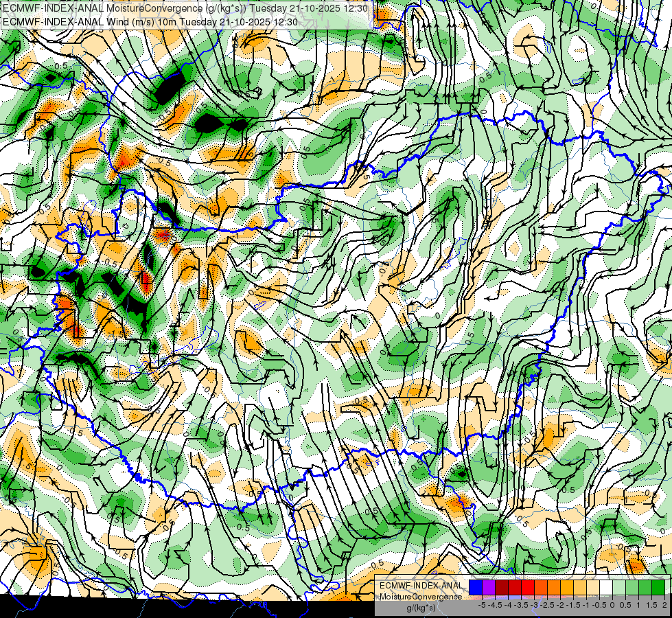Select the medium green legend swatch (1 to 1.5)
672x618 pixels.
tap(645, 588)
